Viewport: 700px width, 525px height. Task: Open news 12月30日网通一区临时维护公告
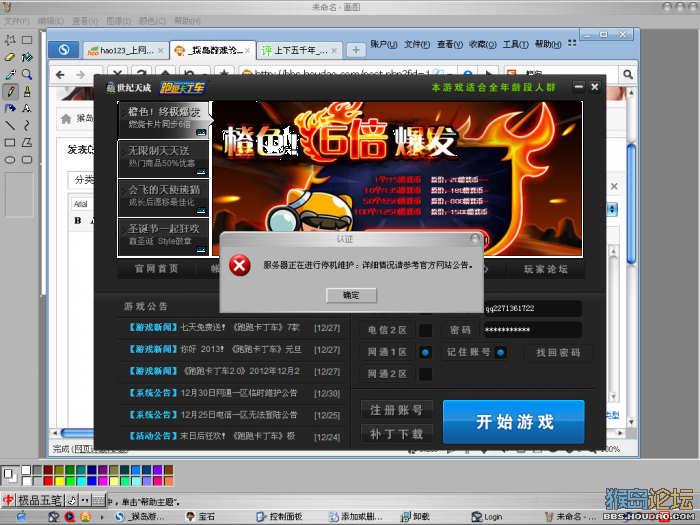pyautogui.click(x=239, y=393)
